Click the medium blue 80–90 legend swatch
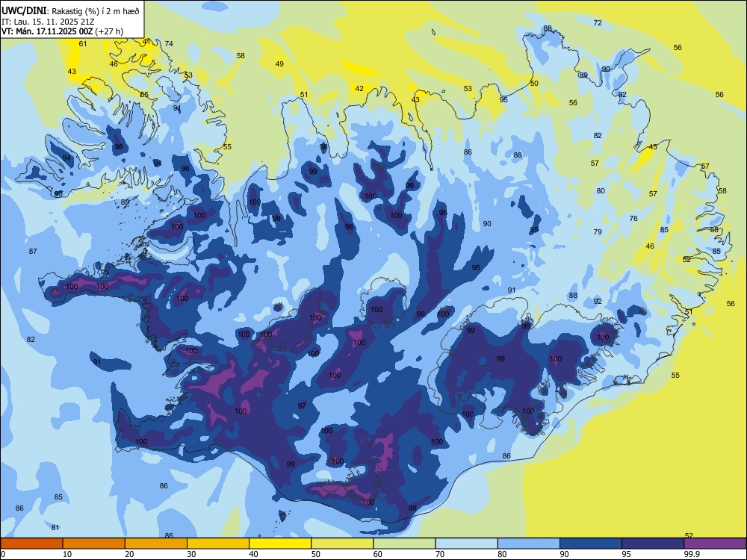747x560 pixels. [529, 544]
